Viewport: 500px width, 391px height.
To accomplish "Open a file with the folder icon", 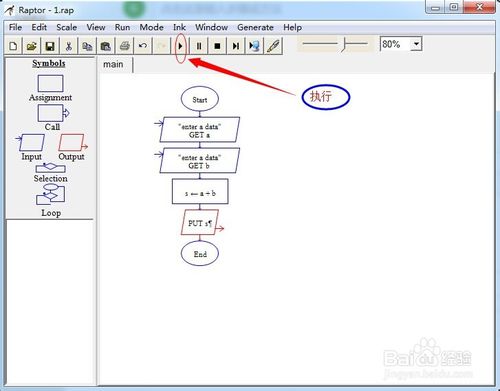I will point(32,46).
